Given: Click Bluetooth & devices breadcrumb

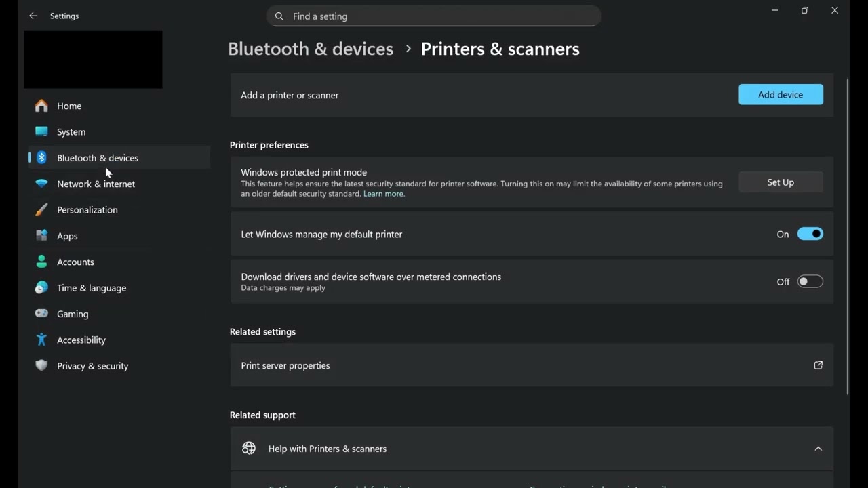Looking at the screenshot, I should click(311, 49).
